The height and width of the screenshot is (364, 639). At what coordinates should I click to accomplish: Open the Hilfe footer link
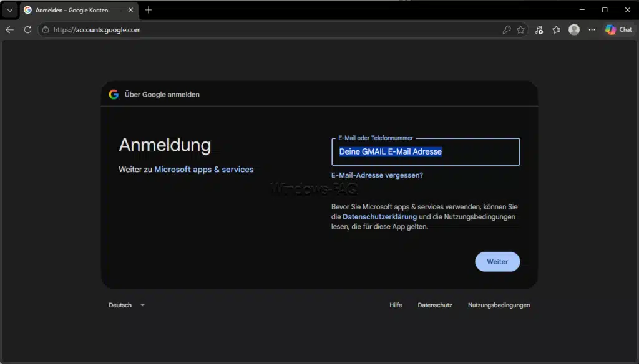point(395,305)
